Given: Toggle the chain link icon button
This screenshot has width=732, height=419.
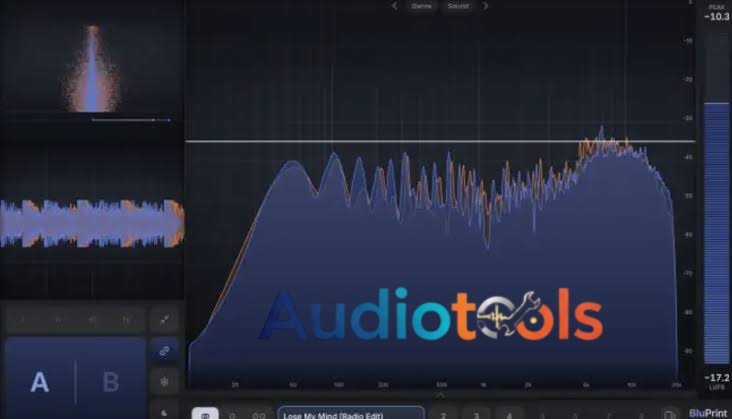Looking at the screenshot, I should pyautogui.click(x=164, y=351).
